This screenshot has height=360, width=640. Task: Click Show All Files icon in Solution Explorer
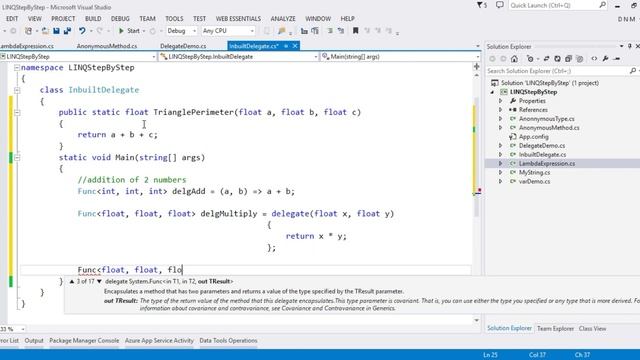579,59
